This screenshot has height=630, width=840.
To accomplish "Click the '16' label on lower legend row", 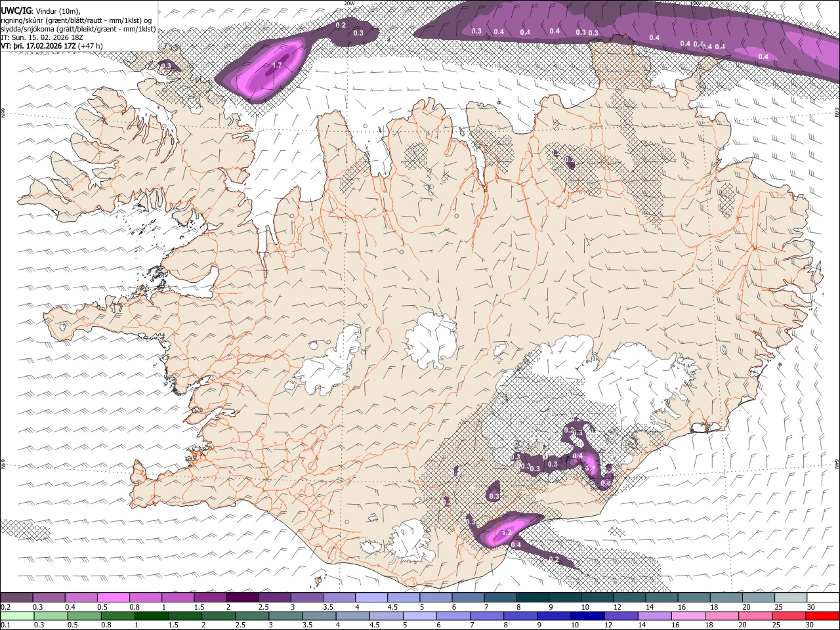I will point(675,625).
